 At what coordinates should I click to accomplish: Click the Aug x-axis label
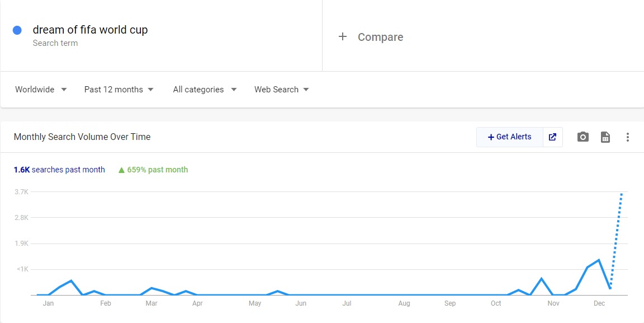404,303
